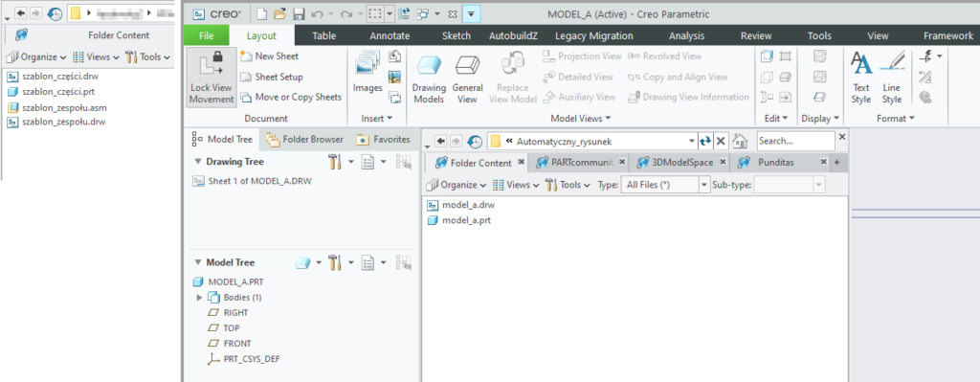This screenshot has height=382, width=980.
Task: Click the Windows switcher icon in quick access
Action: point(423,13)
